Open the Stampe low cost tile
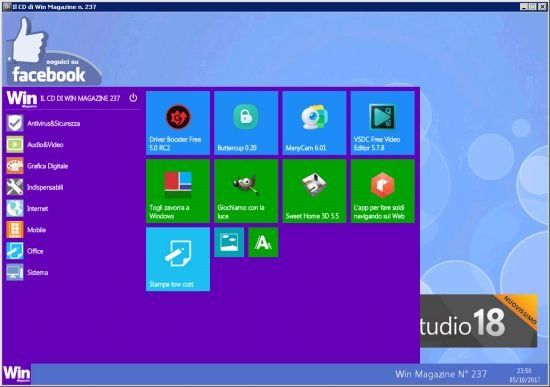This screenshot has height=387, width=550. [178, 259]
